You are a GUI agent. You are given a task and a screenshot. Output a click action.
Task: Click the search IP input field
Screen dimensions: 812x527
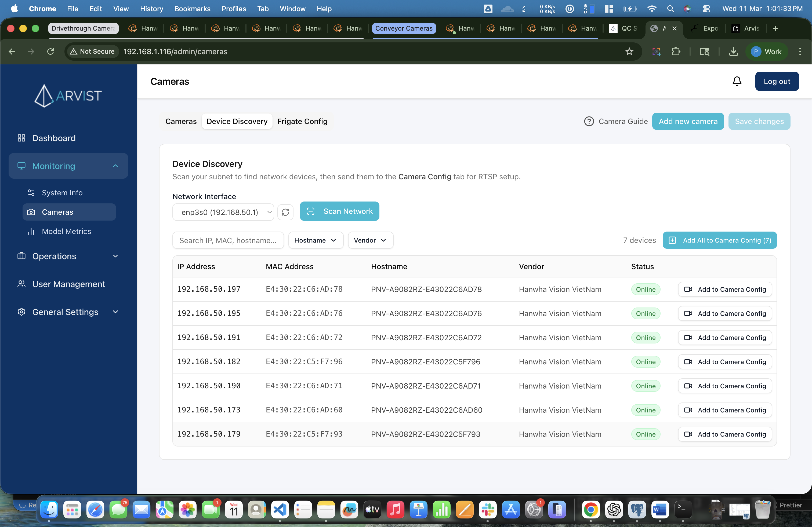point(228,240)
